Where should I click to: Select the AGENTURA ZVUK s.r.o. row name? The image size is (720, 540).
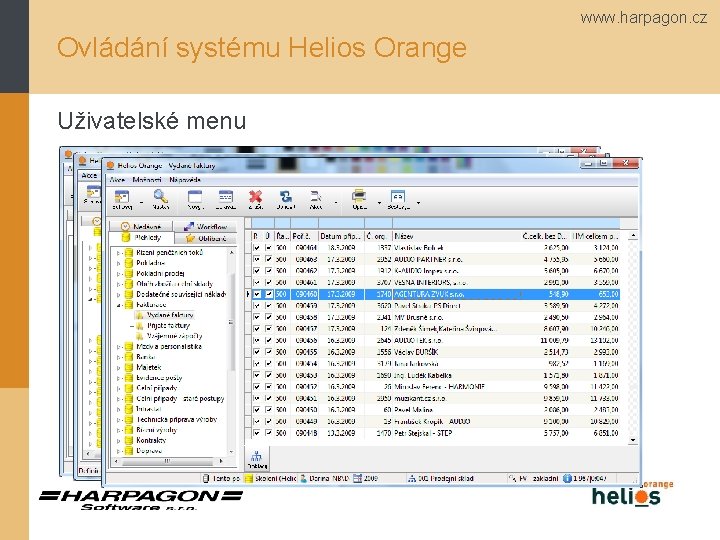coord(429,294)
